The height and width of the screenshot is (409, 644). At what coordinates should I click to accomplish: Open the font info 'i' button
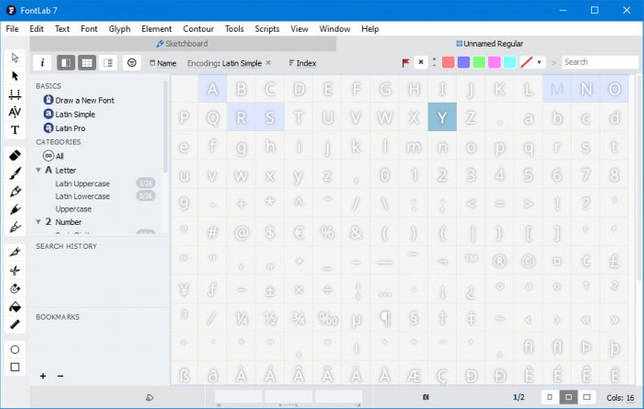tap(42, 63)
